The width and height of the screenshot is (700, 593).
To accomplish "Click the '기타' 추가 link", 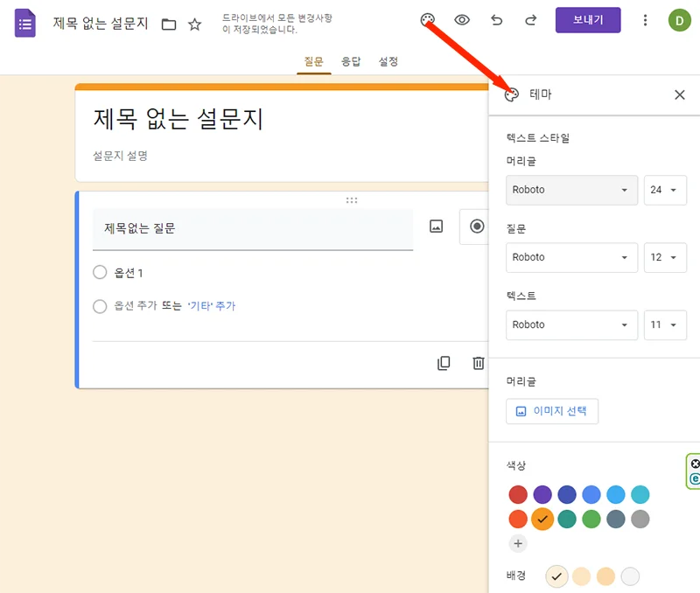I will 211,305.
